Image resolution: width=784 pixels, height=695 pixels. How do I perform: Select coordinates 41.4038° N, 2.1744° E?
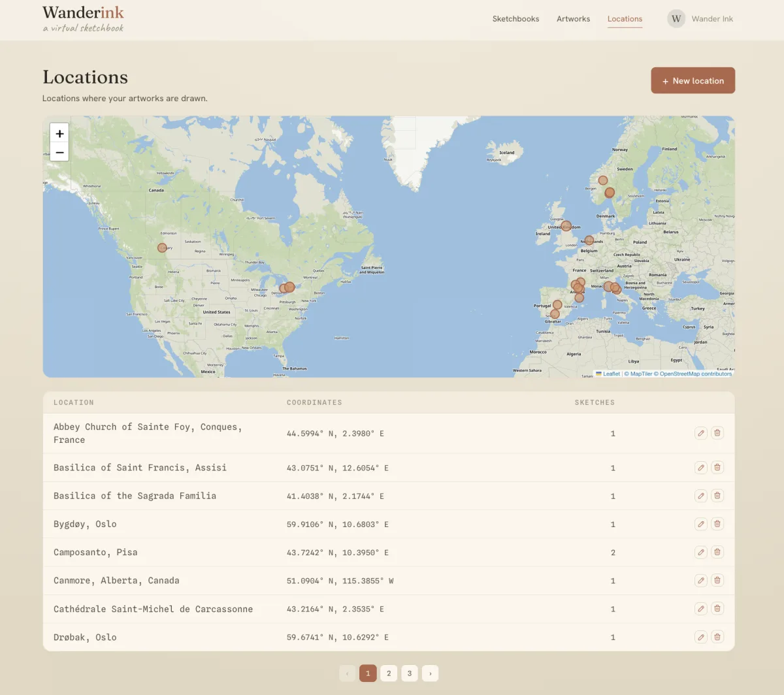pyautogui.click(x=335, y=496)
